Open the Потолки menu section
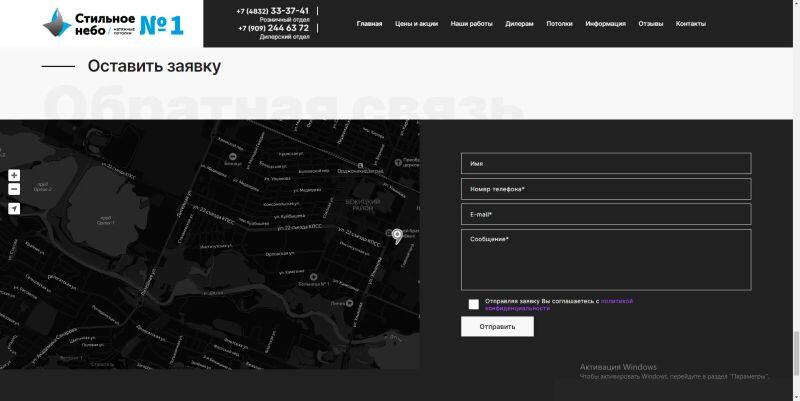This screenshot has height=401, width=800. (x=560, y=23)
